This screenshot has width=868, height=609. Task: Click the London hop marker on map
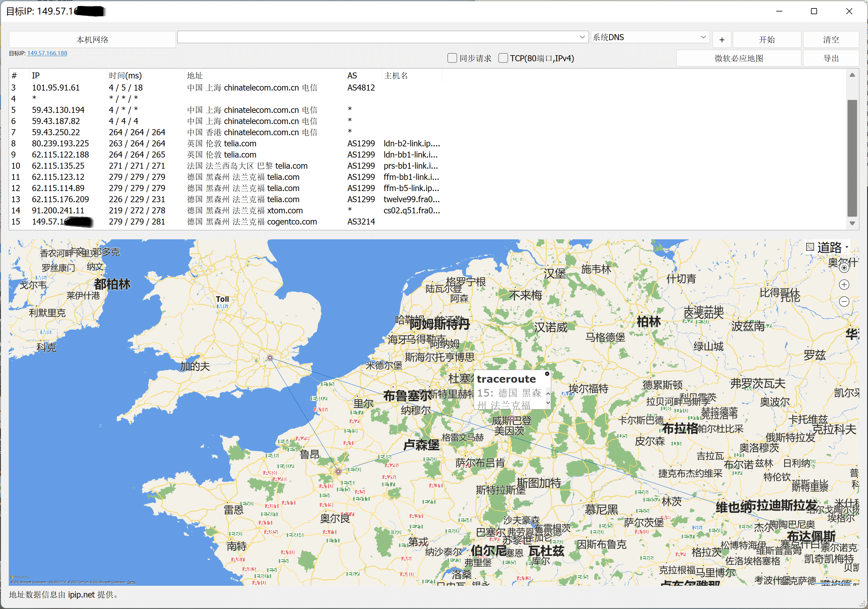click(270, 357)
